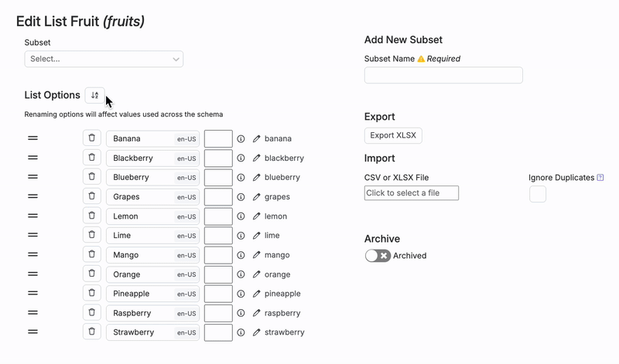619x364 pixels.
Task: Click the sort icon beside List Options
Action: tap(94, 95)
